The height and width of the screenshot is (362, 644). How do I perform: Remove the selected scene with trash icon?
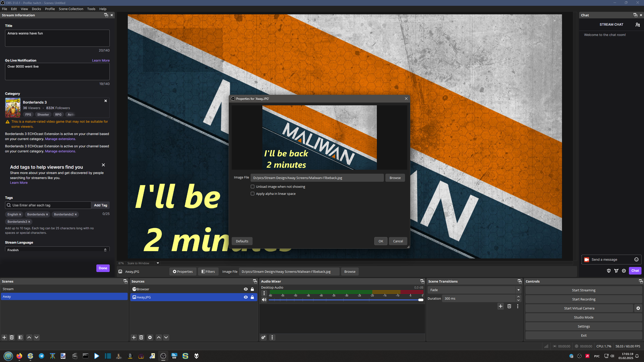[x=12, y=337]
